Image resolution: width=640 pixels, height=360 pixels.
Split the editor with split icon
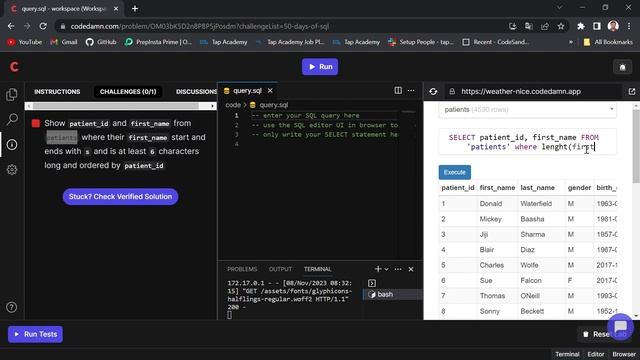pyautogui.click(x=398, y=90)
